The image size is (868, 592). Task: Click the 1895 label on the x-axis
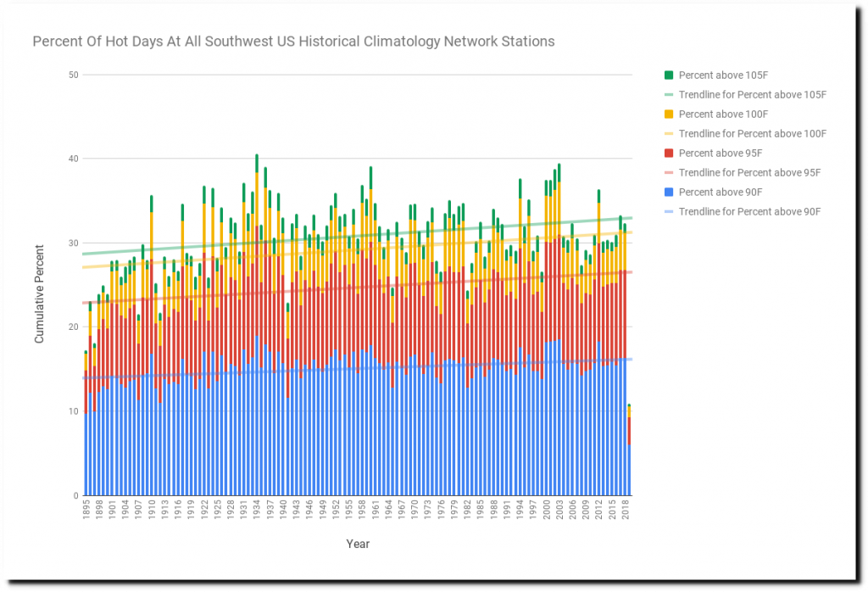coord(86,510)
